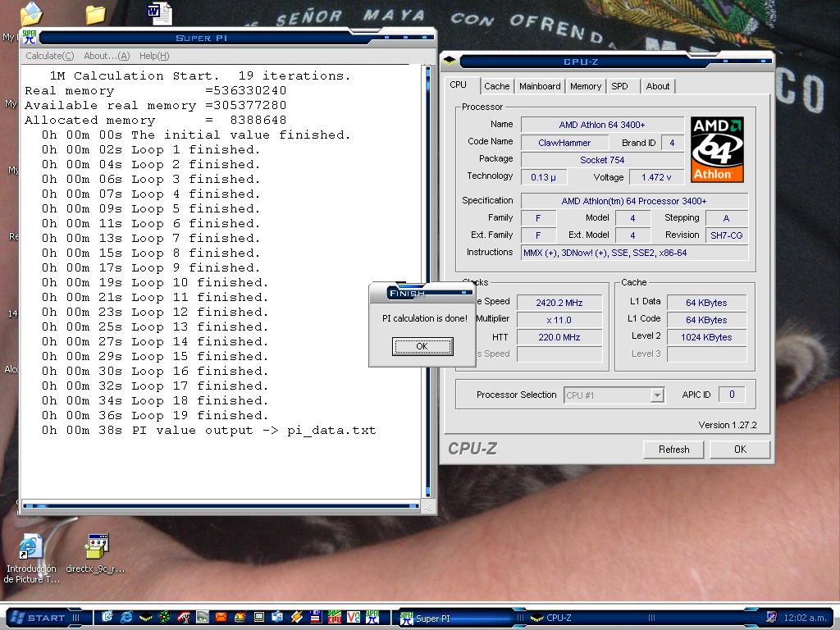
Task: Click the Code Name value ClawHammer
Action: tap(564, 143)
